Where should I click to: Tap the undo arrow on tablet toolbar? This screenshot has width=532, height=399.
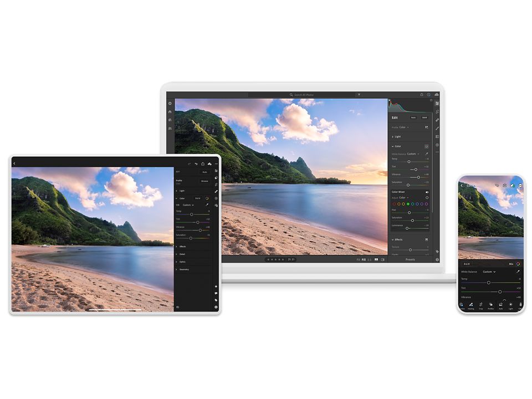(196, 163)
